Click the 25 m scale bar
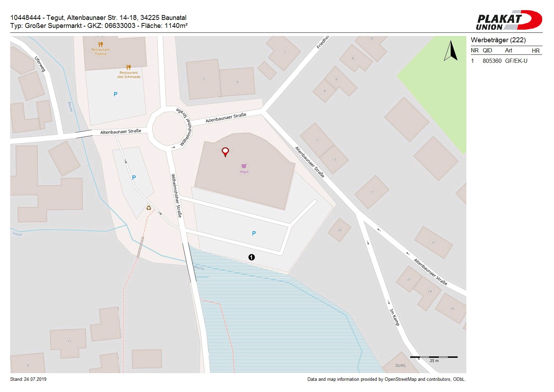The width and height of the screenshot is (554, 392). 434,357
